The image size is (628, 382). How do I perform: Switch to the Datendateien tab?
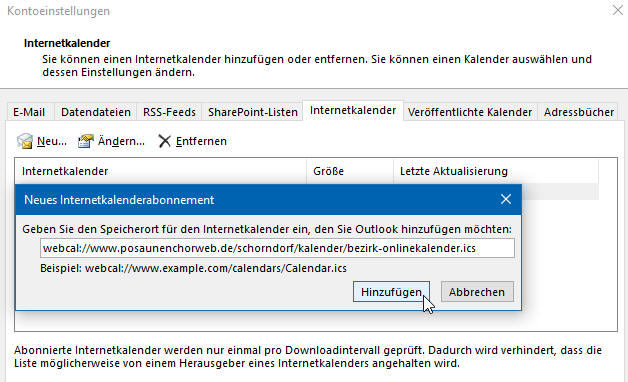tap(96, 112)
